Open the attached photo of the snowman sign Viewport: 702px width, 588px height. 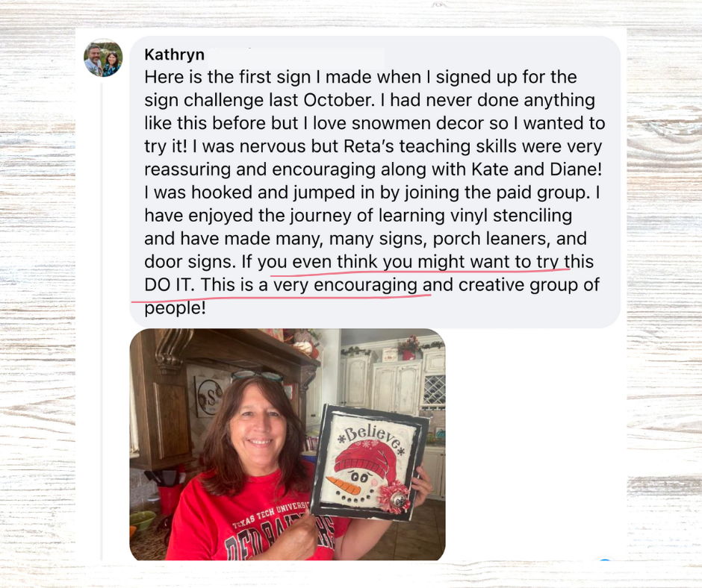pyautogui.click(x=288, y=444)
